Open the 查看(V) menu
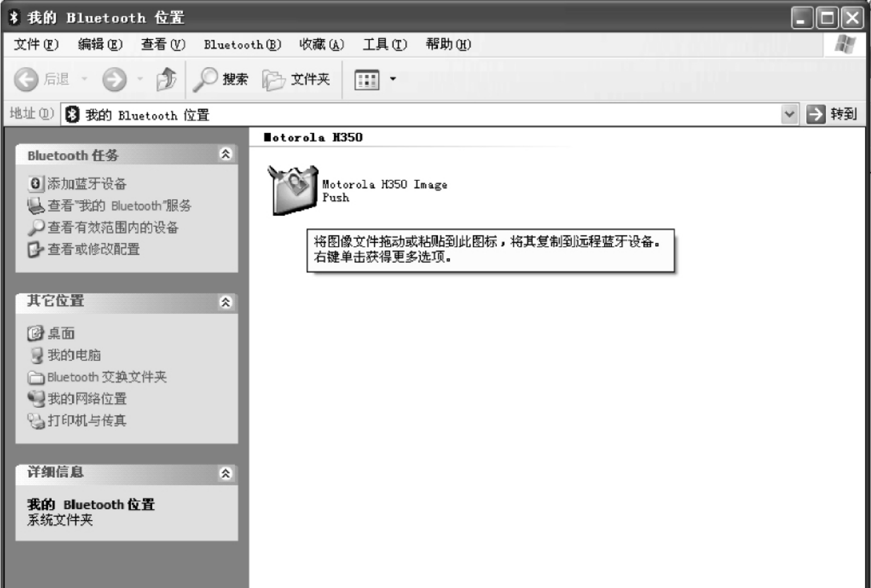This screenshot has width=871, height=588. click(x=163, y=44)
